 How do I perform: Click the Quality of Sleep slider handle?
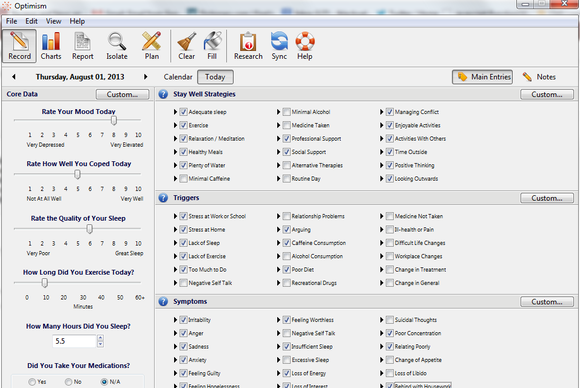point(90,229)
